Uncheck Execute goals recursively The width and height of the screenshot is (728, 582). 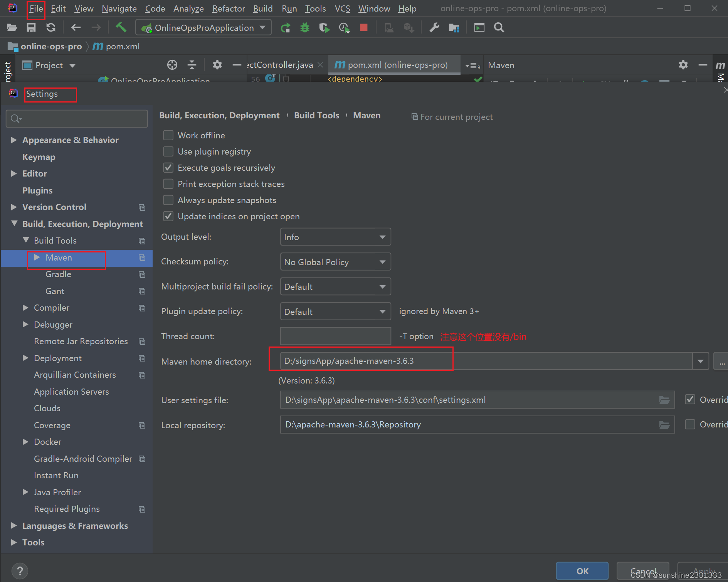(x=168, y=168)
